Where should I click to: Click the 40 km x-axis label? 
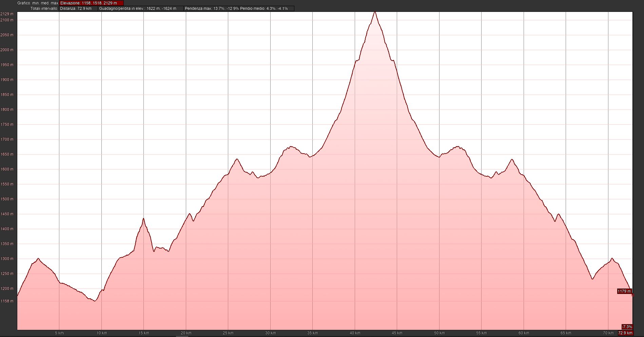[x=355, y=333]
